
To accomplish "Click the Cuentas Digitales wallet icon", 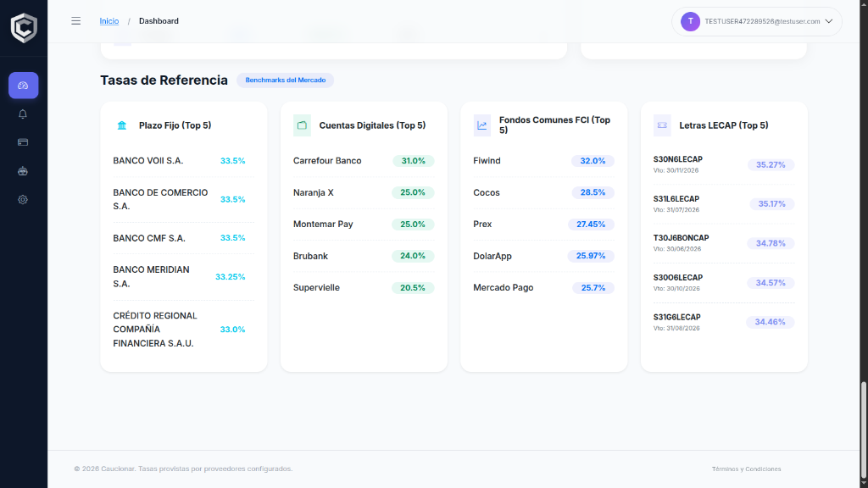I will [302, 125].
